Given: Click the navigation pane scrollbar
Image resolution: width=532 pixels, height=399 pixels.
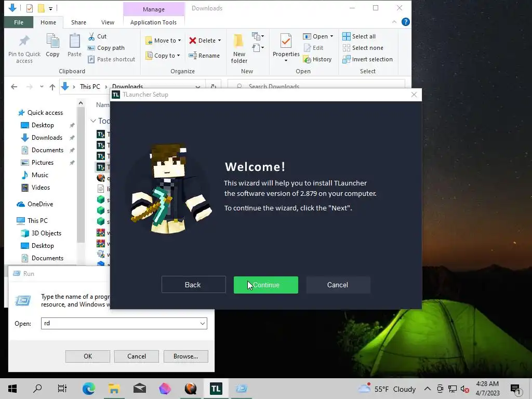Looking at the screenshot, I should [x=81, y=175].
